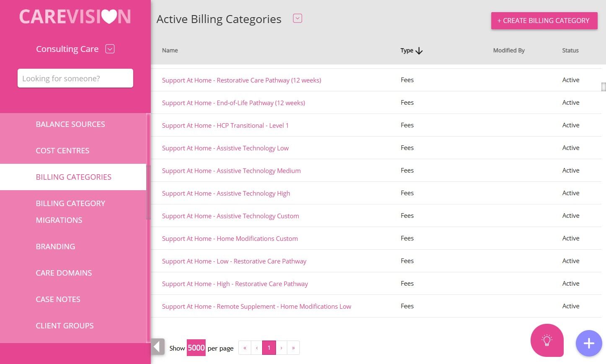Screen dimensions: 606x364
Task: Click the sidebar scrollbar thumb
Action: pyautogui.click(x=148, y=193)
